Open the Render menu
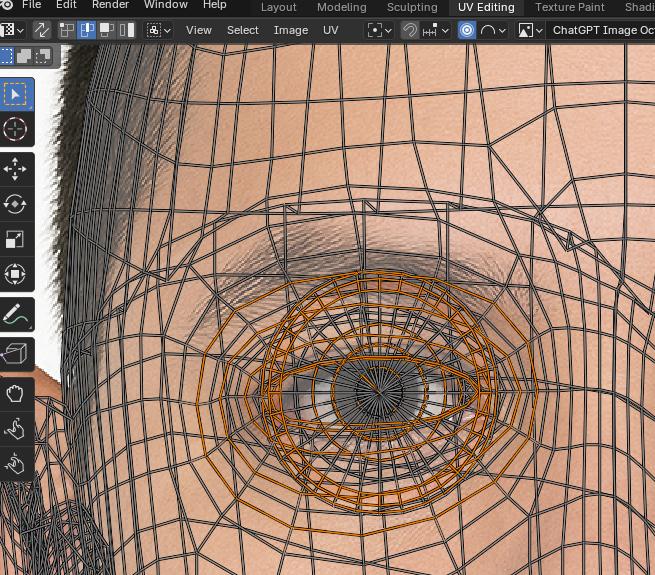Screen dimensions: 655x575 (x=110, y=5)
